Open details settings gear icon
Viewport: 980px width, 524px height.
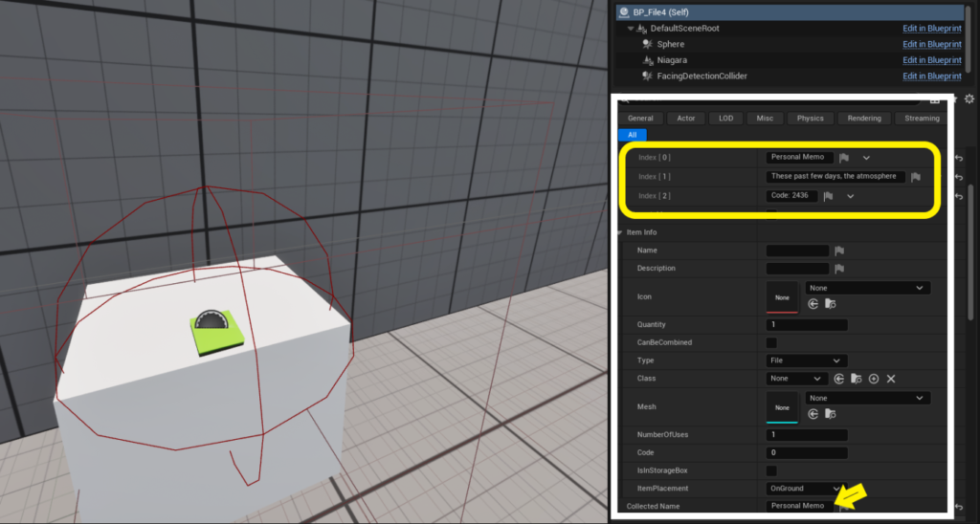pyautogui.click(x=969, y=99)
